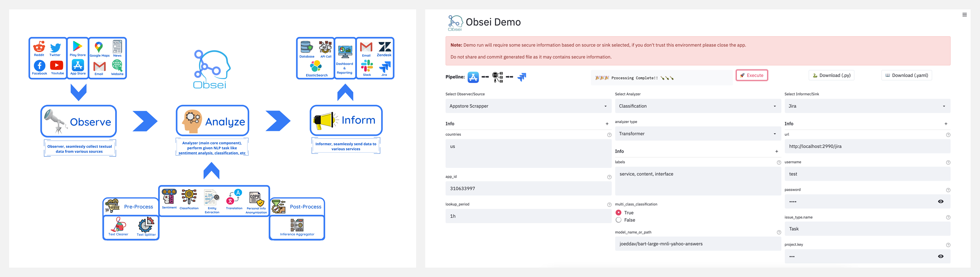Click the username input field
The image size is (980, 277).
pos(867,174)
